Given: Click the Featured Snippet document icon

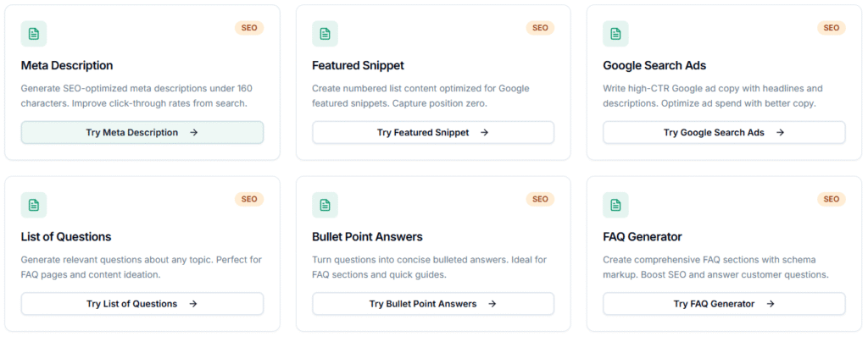Looking at the screenshot, I should coord(325,34).
